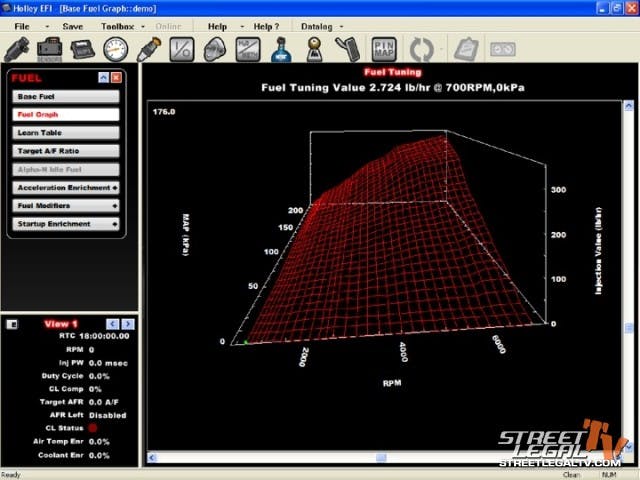Click Save in the menu bar
This screenshot has height=480, width=640.
point(73,25)
